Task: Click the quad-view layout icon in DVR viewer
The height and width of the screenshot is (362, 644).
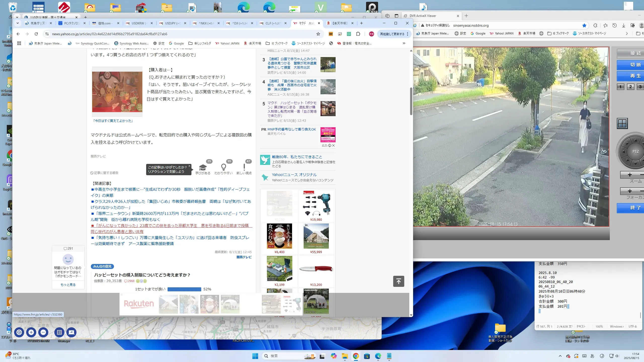Action: 622,123
